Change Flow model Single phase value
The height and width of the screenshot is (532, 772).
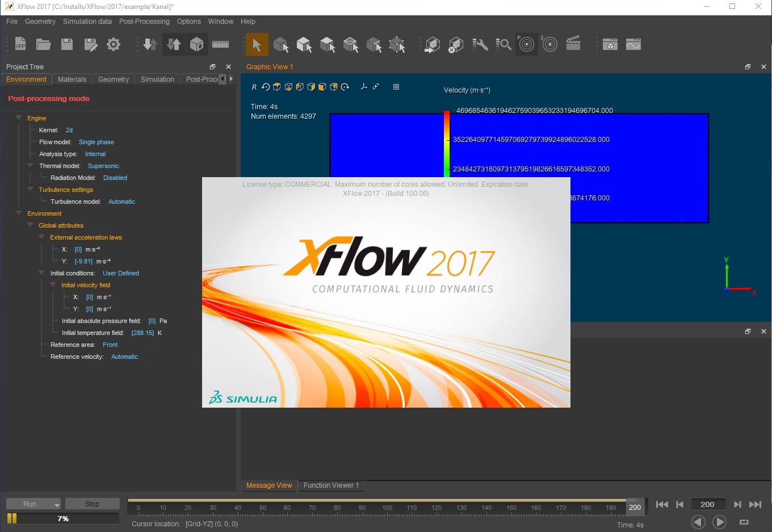(96, 142)
